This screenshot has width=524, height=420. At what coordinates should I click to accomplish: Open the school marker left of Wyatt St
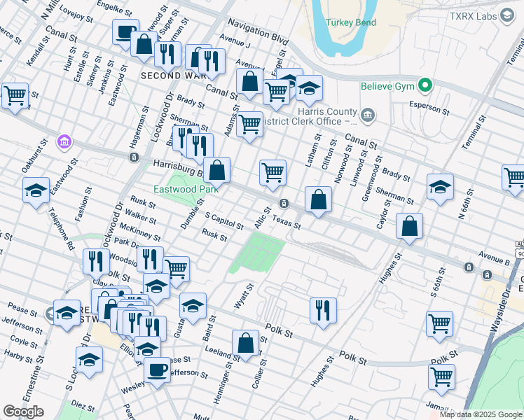(193, 307)
